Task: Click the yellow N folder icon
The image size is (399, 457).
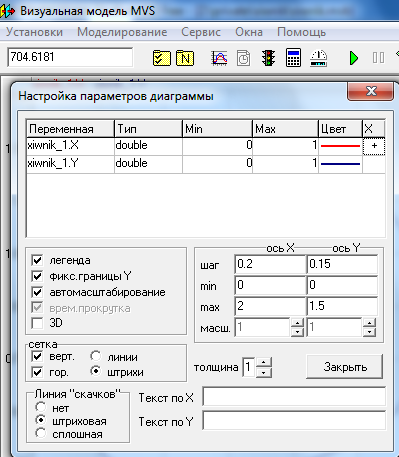Action: (185, 58)
